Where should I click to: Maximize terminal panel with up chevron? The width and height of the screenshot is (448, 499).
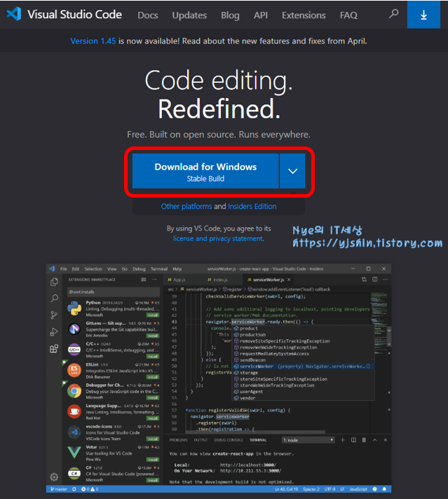[375, 440]
